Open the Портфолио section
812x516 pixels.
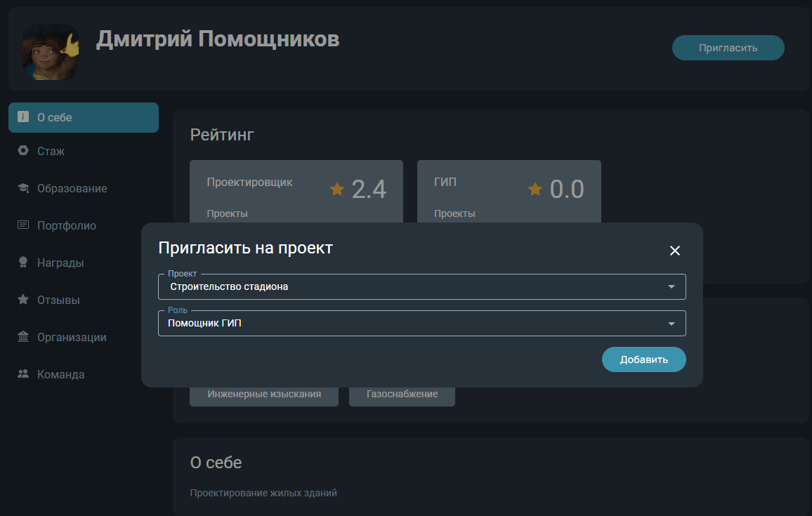pyautogui.click(x=66, y=225)
